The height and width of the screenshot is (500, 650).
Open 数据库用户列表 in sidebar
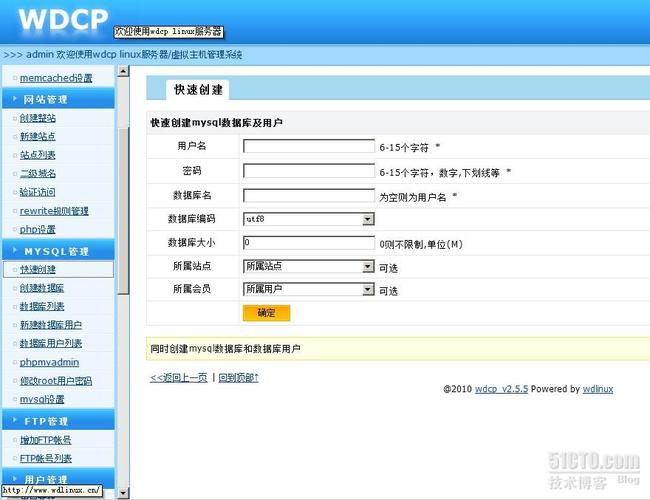pyautogui.click(x=51, y=343)
